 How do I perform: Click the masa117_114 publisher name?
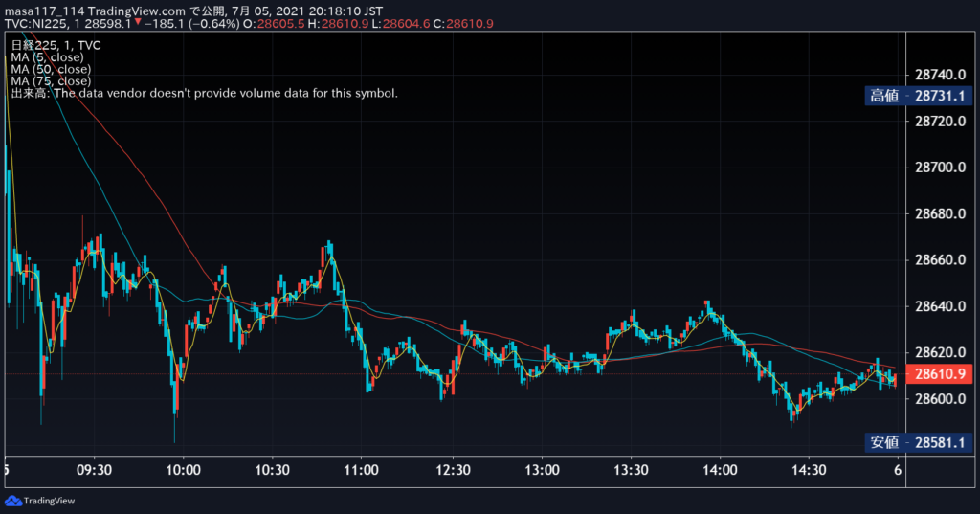(45, 11)
